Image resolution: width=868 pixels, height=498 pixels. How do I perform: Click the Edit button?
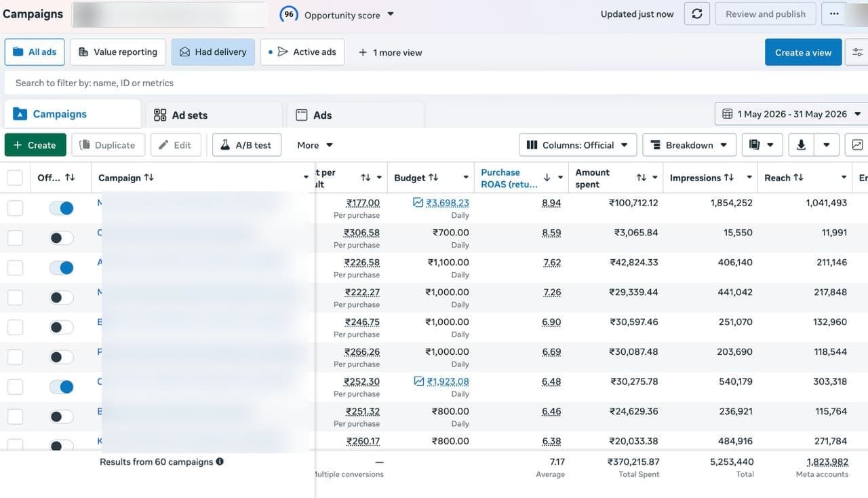176,145
